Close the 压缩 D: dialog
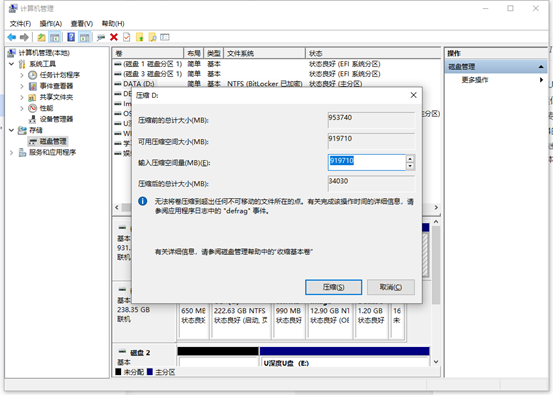The image size is (553, 395). coord(413,95)
